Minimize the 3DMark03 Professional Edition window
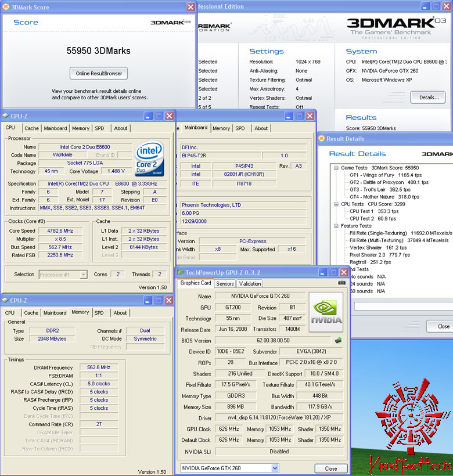This screenshot has height=476, width=453. [x=425, y=6]
